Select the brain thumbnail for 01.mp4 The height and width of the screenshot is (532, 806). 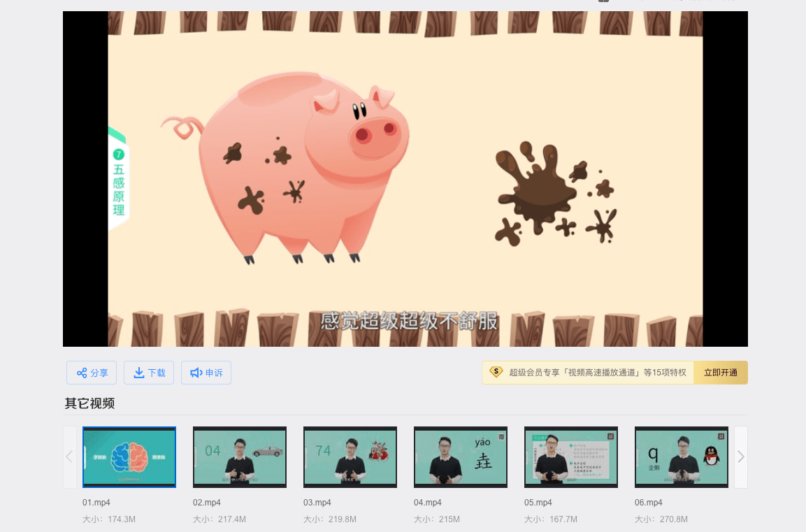coord(129,456)
